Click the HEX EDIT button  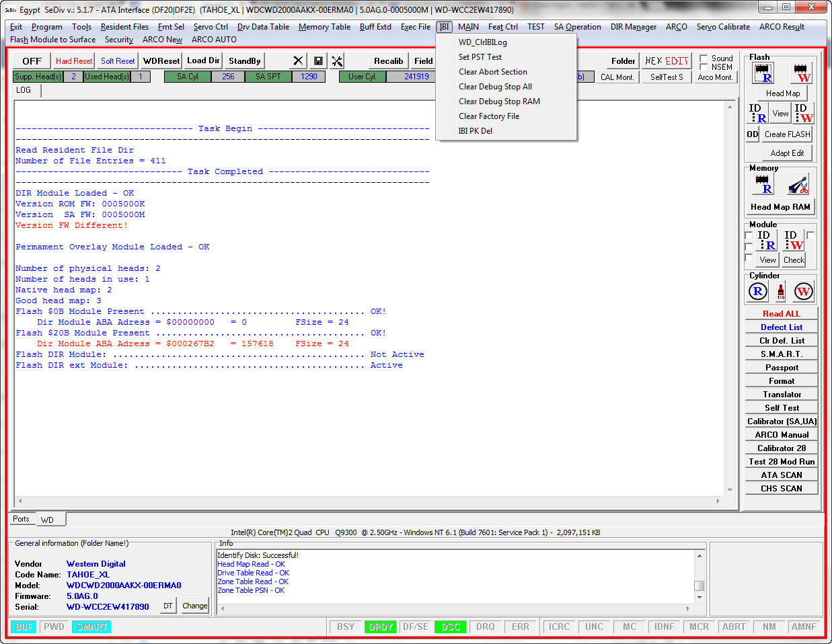pos(666,61)
